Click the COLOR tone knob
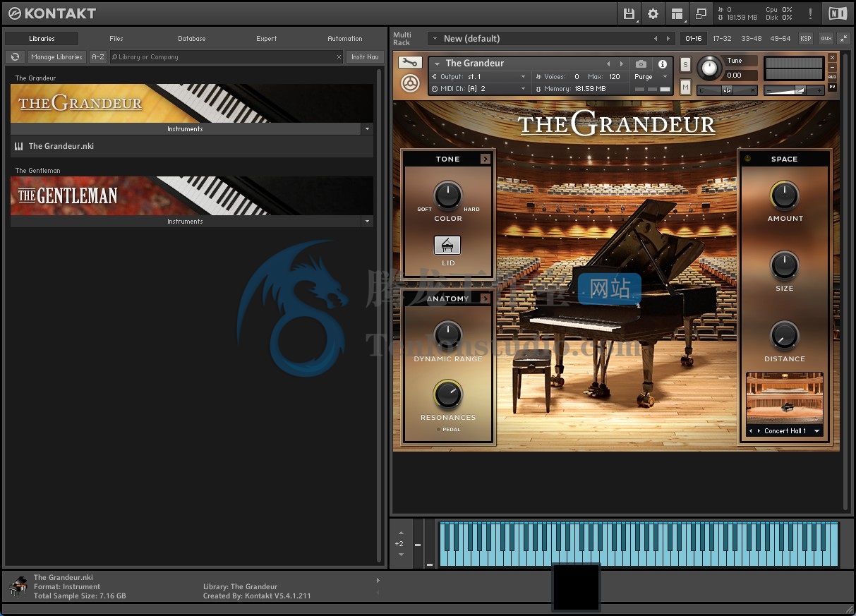This screenshot has width=856, height=616. click(x=447, y=195)
